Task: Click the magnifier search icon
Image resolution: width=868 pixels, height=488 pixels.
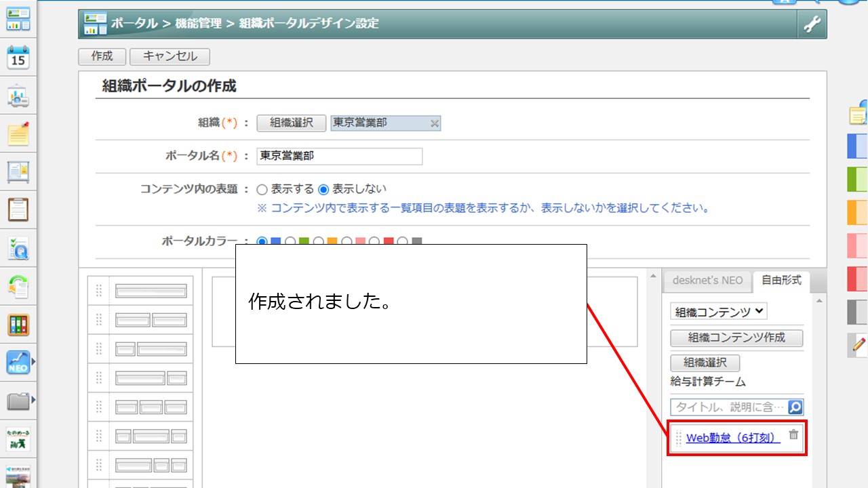Action: tap(795, 407)
